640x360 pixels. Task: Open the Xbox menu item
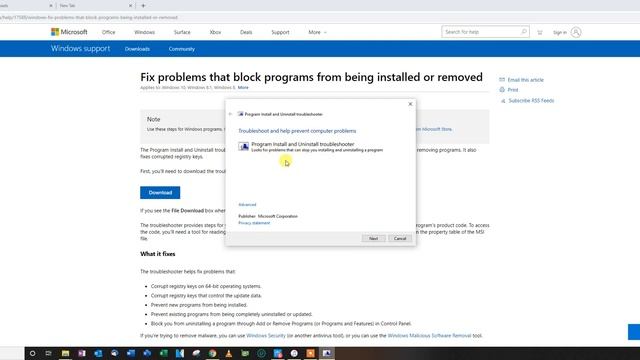[215, 32]
